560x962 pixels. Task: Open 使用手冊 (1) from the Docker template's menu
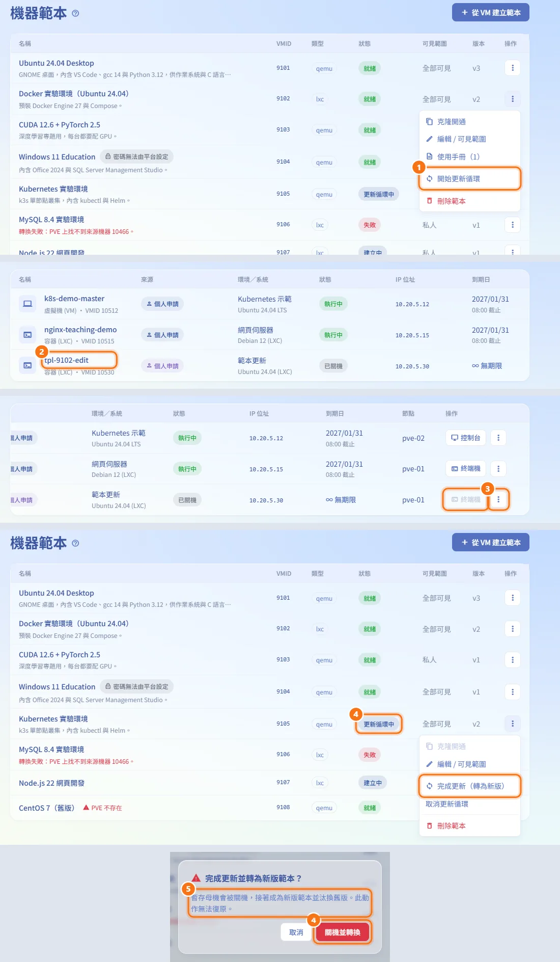[470, 157]
